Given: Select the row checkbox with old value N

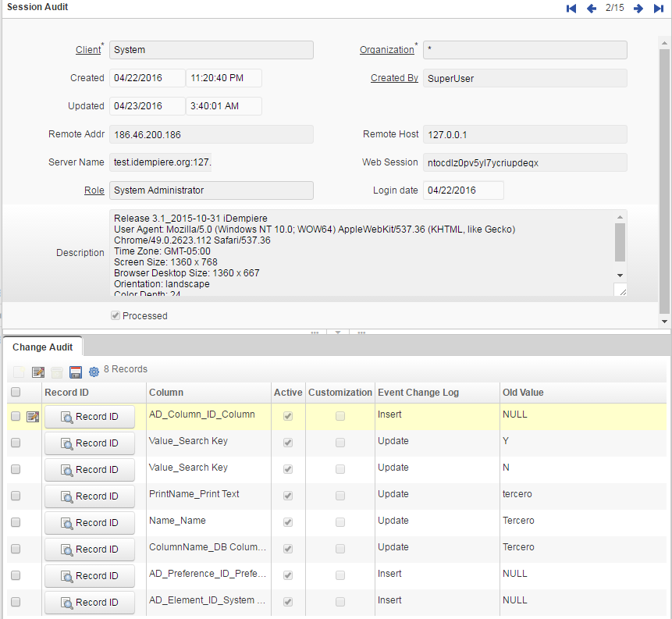Looking at the screenshot, I should click(16, 469).
